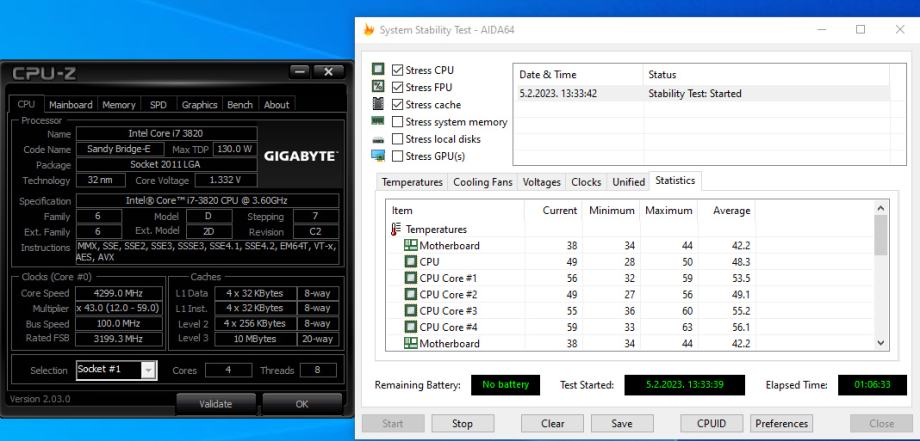
Task: Open the CPUID panel
Action: click(x=712, y=423)
